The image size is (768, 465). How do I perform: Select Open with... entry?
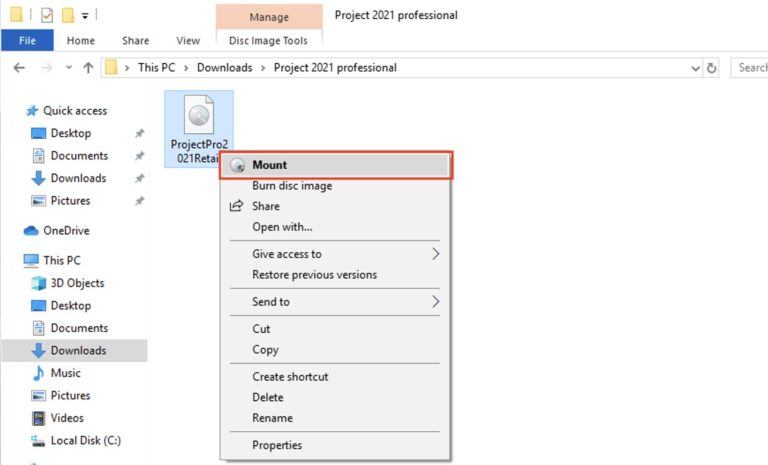click(x=336, y=227)
